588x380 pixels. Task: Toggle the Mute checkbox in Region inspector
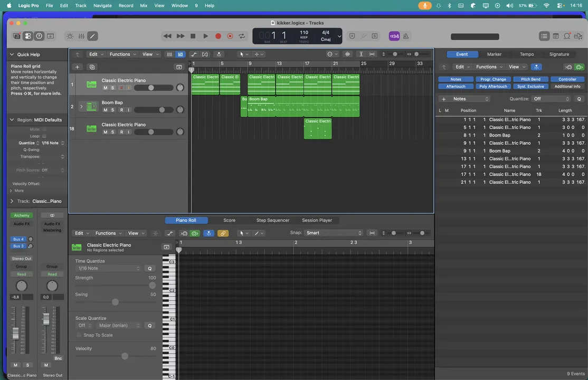point(44,129)
